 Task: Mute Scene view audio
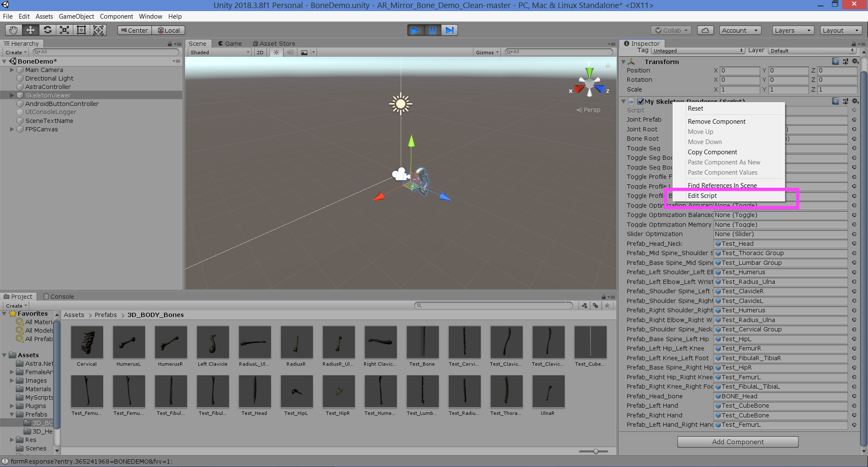pyautogui.click(x=290, y=52)
